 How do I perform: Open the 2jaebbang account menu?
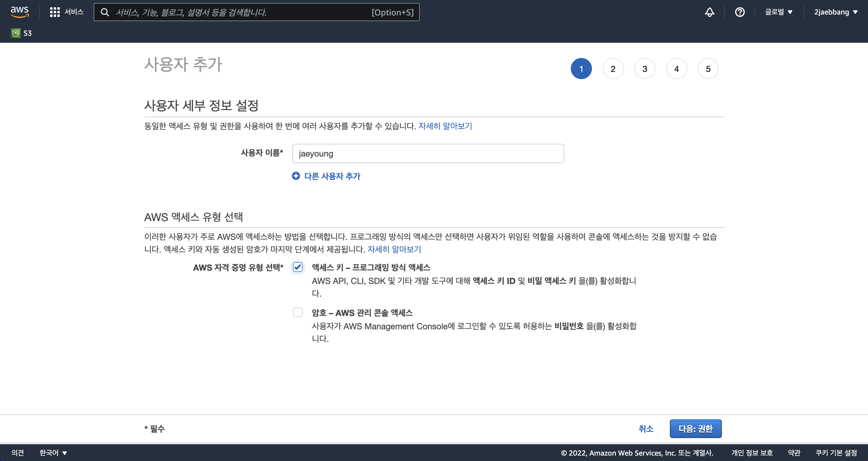click(835, 12)
